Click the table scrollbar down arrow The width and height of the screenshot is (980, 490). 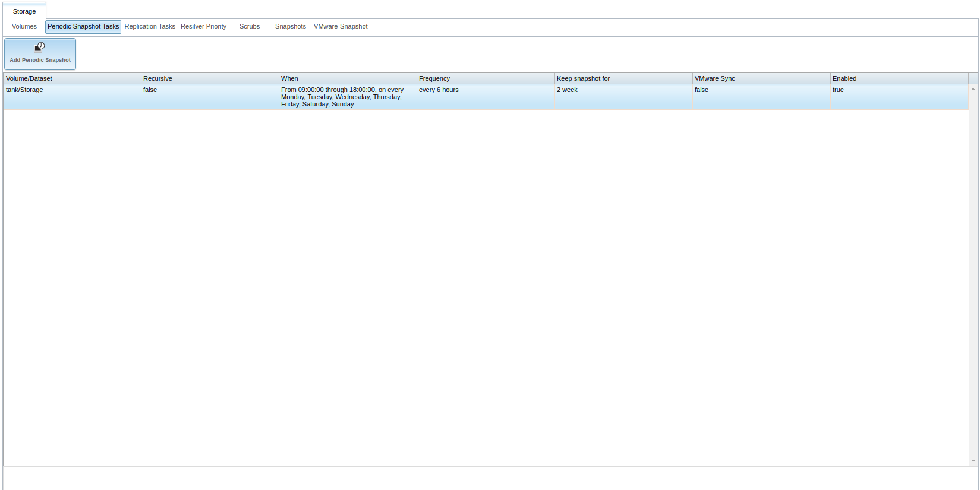click(x=973, y=461)
